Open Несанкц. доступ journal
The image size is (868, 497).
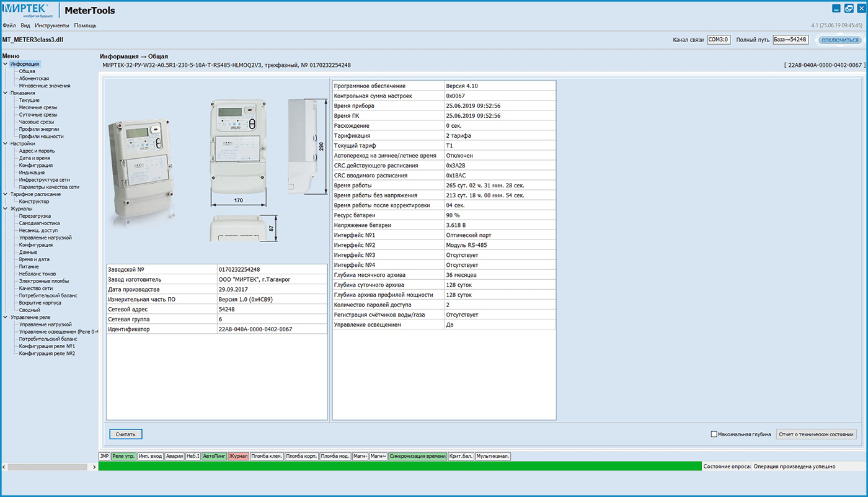click(38, 230)
